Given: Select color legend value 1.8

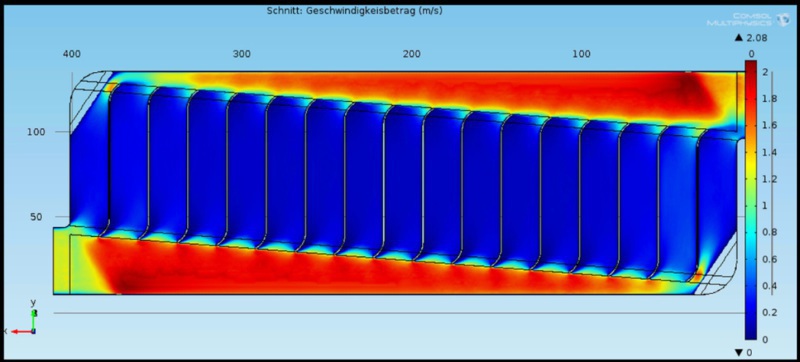Looking at the screenshot, I should (x=770, y=99).
